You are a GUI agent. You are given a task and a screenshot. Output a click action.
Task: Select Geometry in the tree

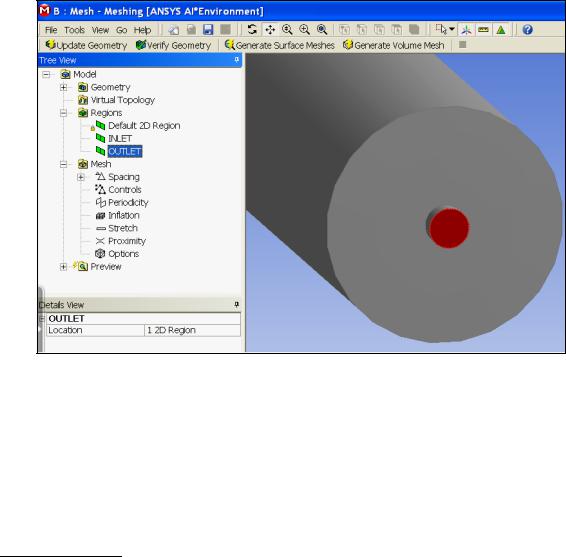110,87
